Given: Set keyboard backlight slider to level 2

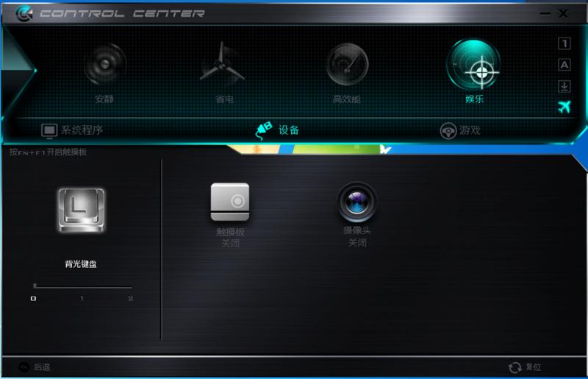Looking at the screenshot, I should point(130,286).
